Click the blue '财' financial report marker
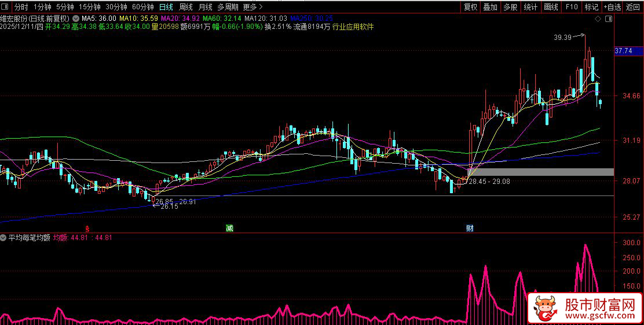 pos(470,228)
